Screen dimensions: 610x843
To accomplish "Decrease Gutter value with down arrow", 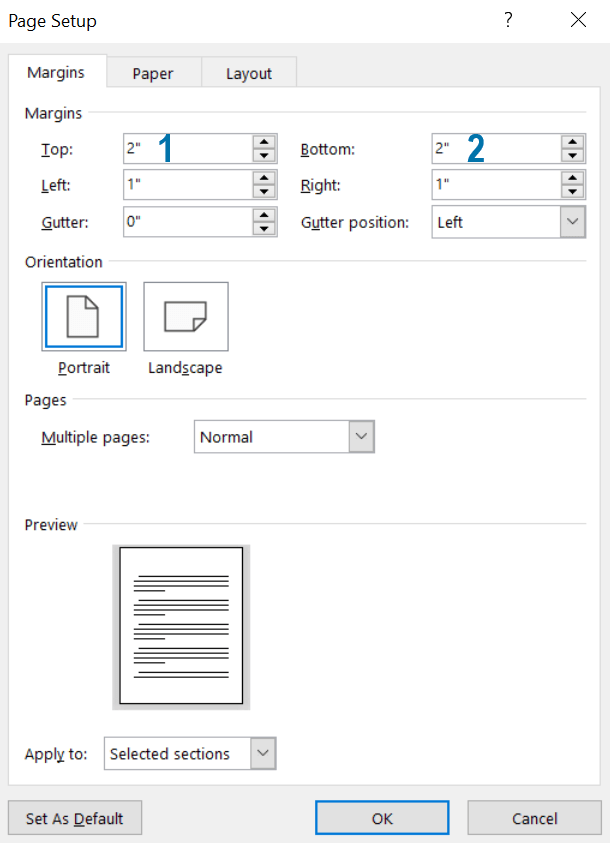I will click(264, 228).
